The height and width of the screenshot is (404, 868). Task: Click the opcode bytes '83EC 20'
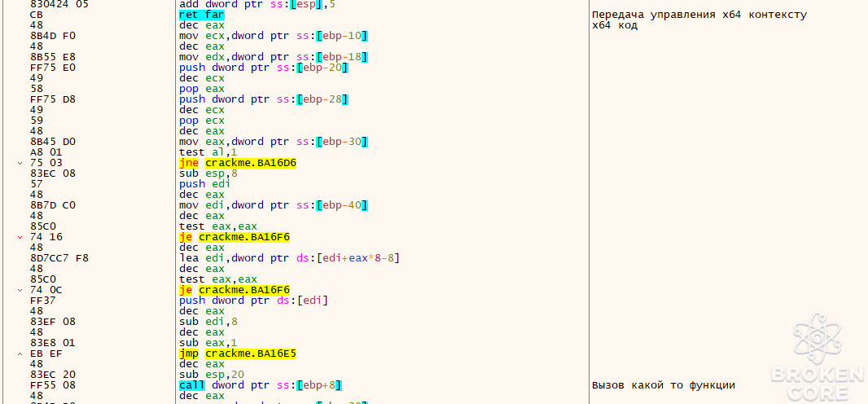click(x=52, y=375)
